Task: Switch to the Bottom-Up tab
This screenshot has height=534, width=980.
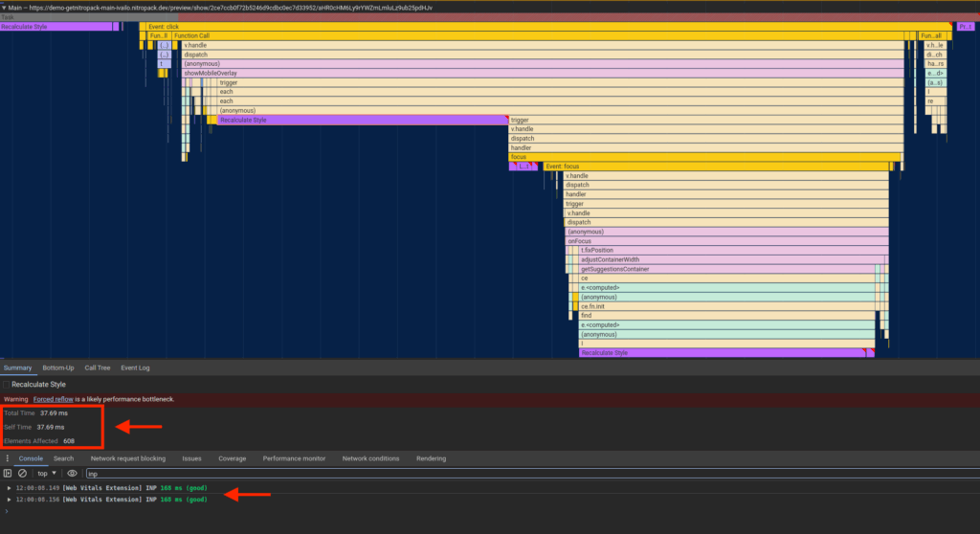Action: coord(58,367)
